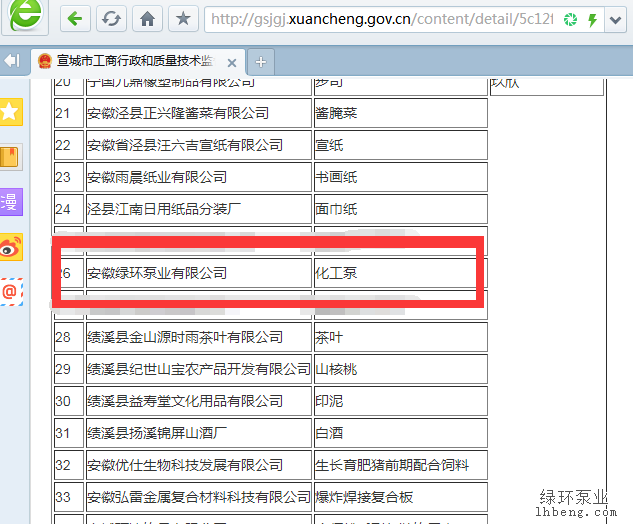The image size is (633, 524).
Task: Reload the page with the refresh button
Action: click(111, 19)
